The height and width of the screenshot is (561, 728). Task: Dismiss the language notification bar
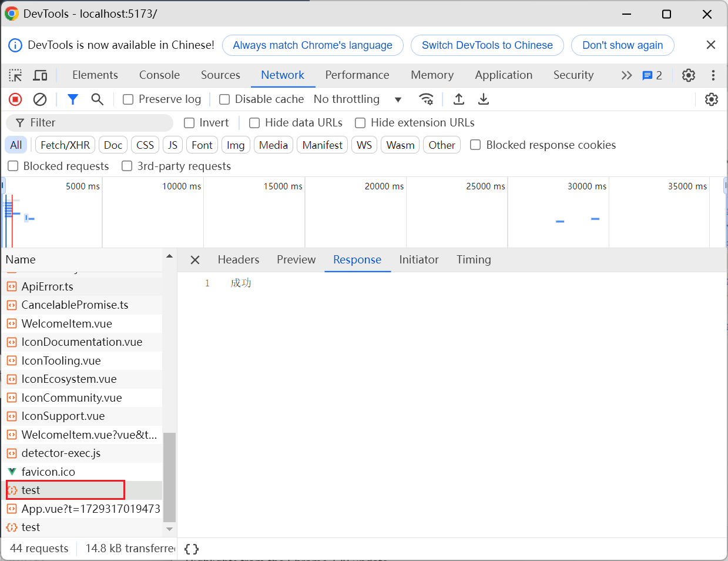point(711,45)
